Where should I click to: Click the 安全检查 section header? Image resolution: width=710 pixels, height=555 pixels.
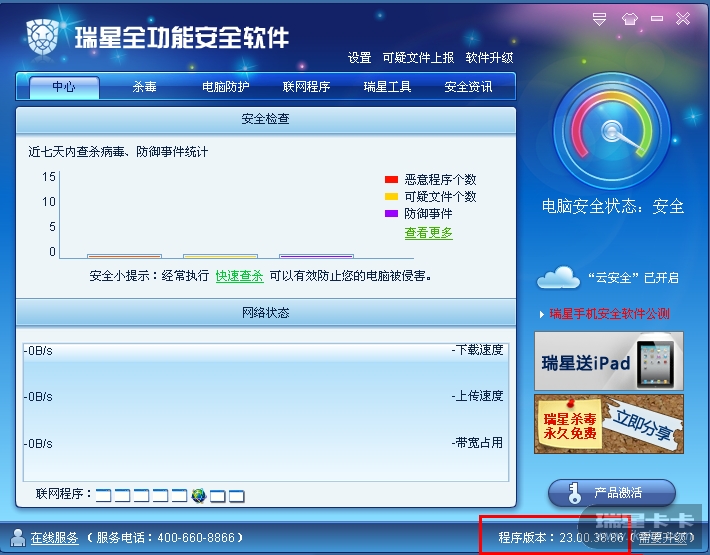coord(266,120)
